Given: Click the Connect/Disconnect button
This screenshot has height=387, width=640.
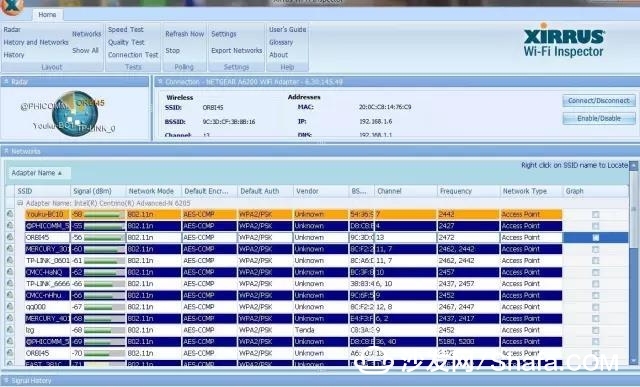Looking at the screenshot, I should (x=599, y=100).
